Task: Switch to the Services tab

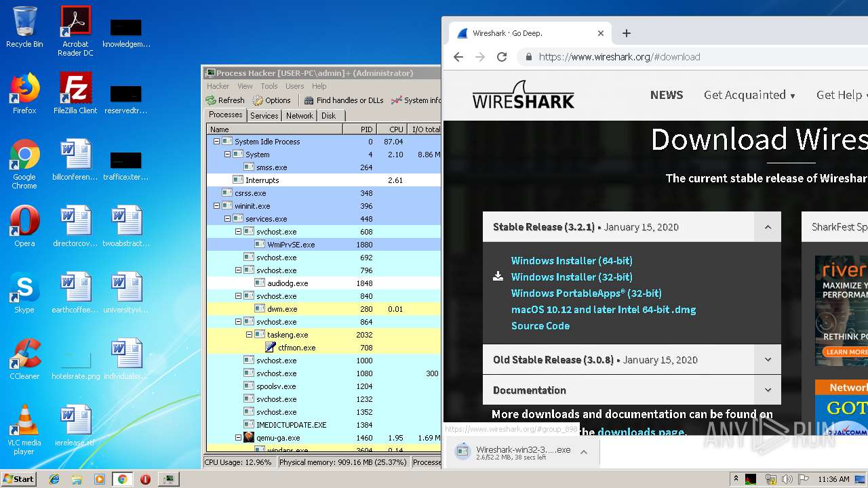Action: (x=264, y=116)
